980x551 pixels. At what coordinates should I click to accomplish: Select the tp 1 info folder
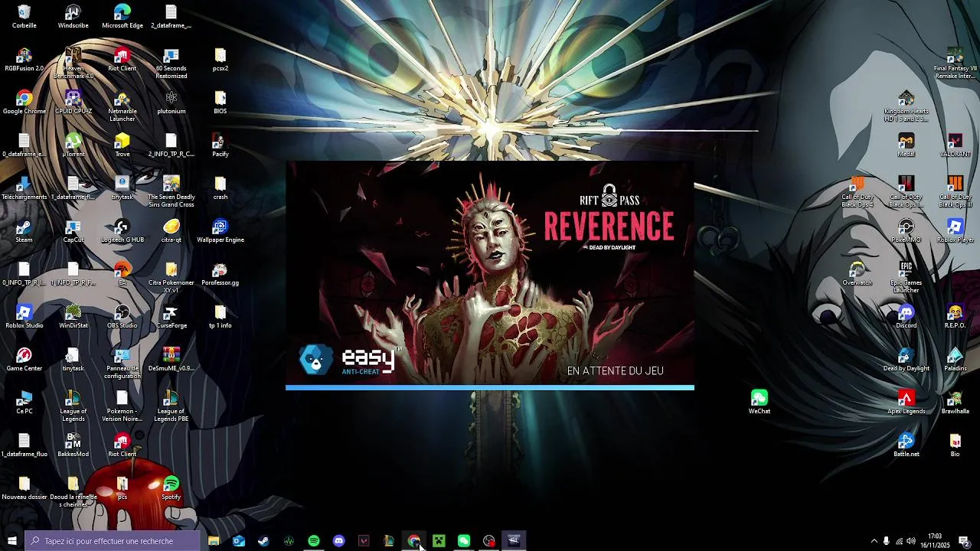point(220,317)
